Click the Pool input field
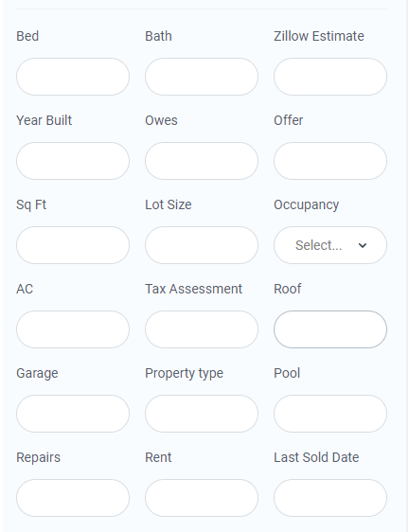The width and height of the screenshot is (409, 532). (330, 414)
